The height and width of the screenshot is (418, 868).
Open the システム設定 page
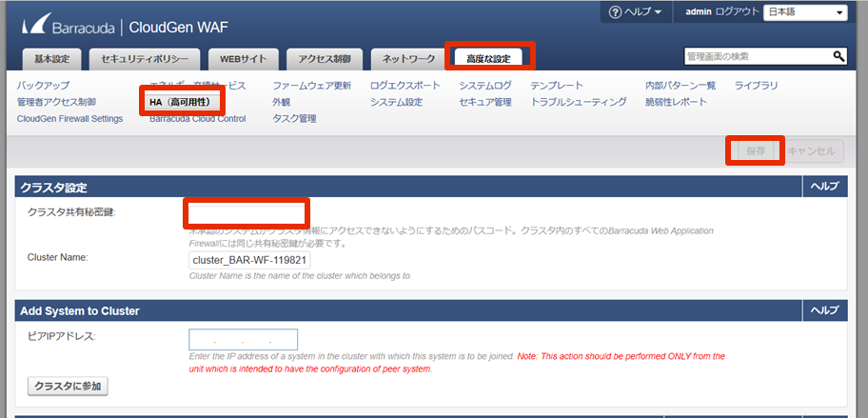pos(396,102)
